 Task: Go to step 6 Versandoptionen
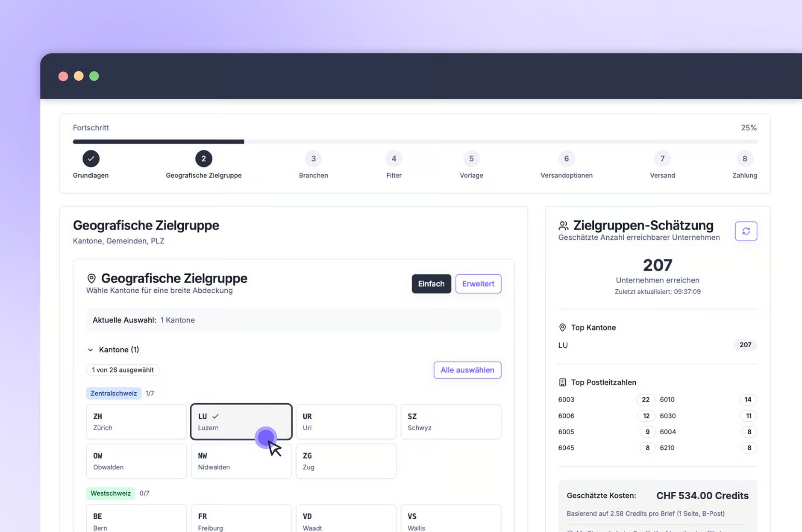[566, 159]
